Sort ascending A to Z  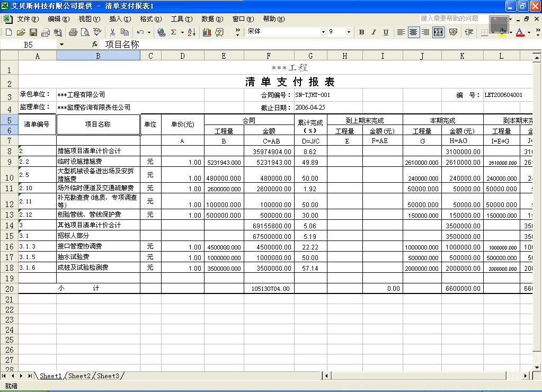pos(191,32)
